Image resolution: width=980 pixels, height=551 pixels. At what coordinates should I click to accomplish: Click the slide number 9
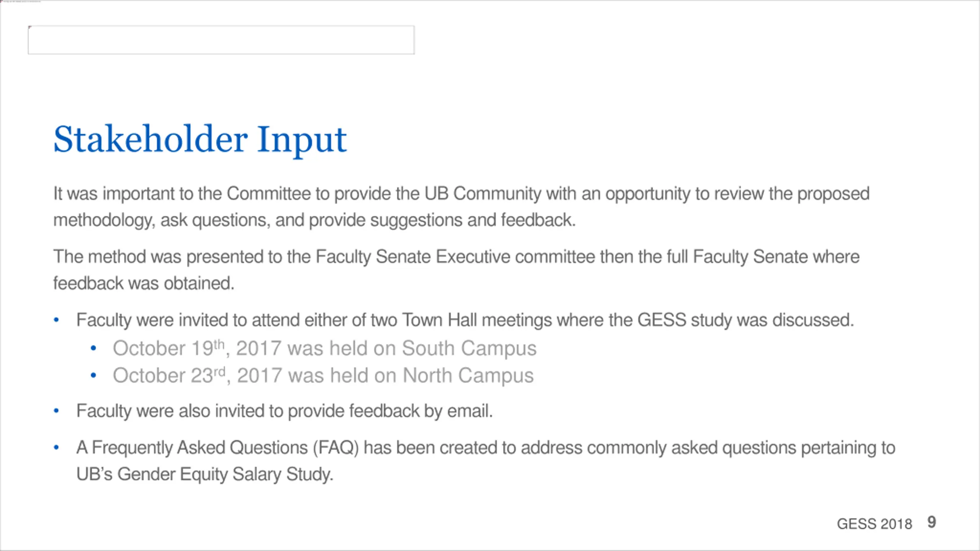[x=931, y=522]
